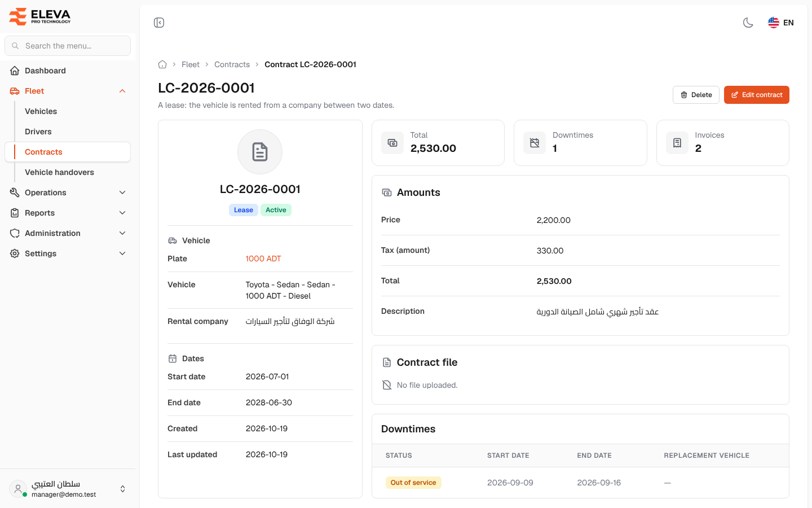Expand the Administration menu chevron
This screenshot has height=508, width=812.
click(x=122, y=233)
